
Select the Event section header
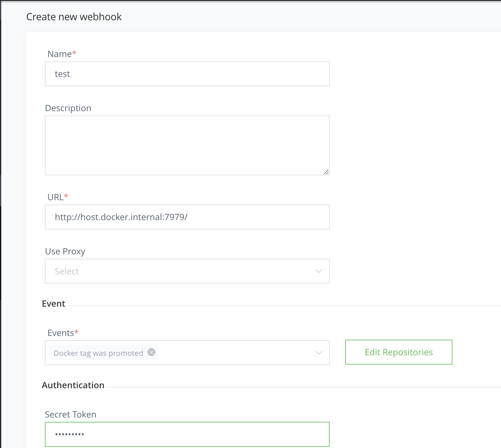pos(53,303)
